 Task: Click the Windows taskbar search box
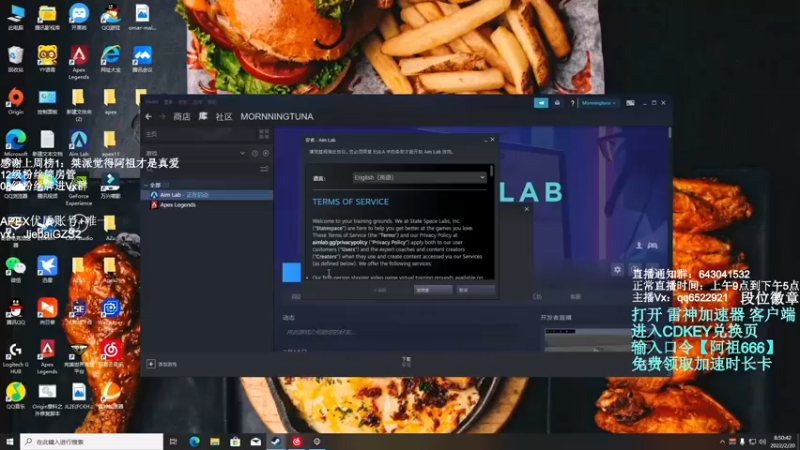92,442
